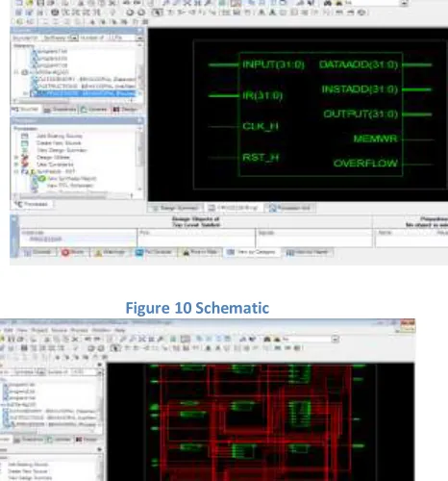Click IR(31:0) pin on schematic symbol
448x481 pixels.
click(x=262, y=95)
